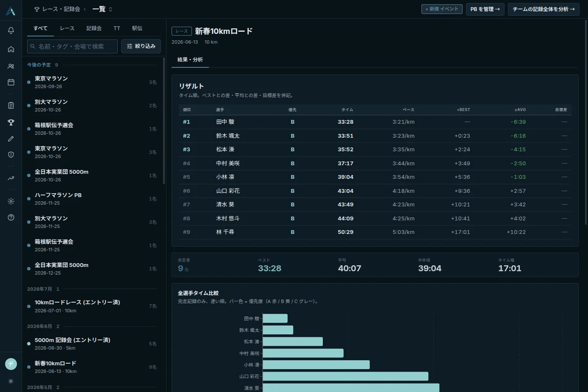Screen dimensions: 588x392
Task: Click チームの記録全体を分析 button
Action: click(544, 9)
